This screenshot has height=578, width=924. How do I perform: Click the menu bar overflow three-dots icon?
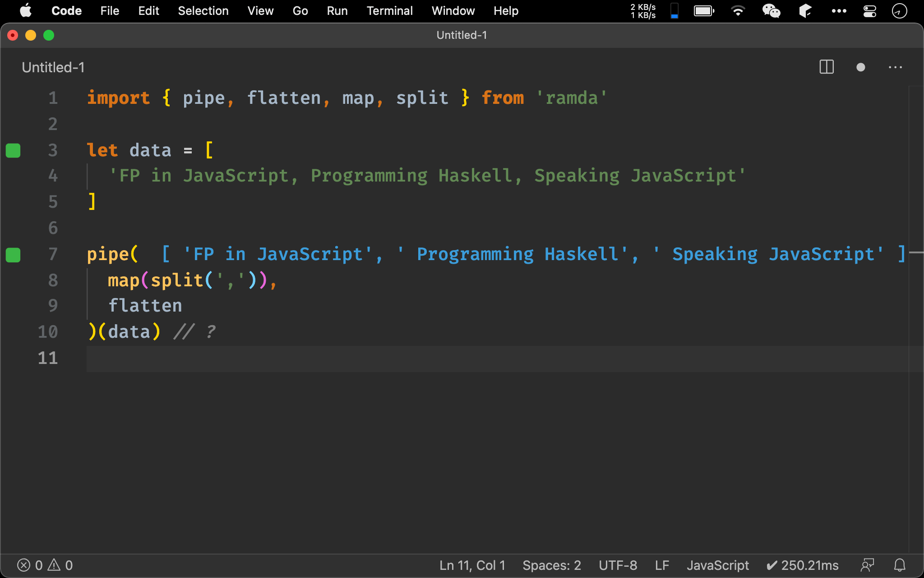click(839, 11)
